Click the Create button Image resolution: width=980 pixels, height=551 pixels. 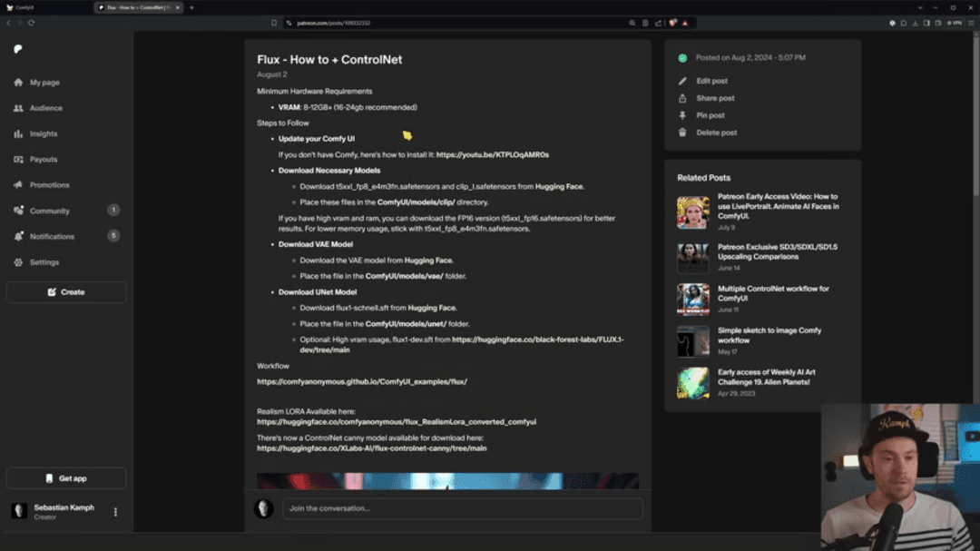(x=65, y=291)
